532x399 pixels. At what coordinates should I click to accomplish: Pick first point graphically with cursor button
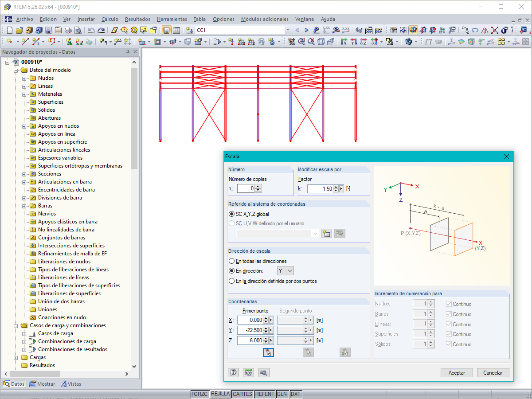coord(268,352)
